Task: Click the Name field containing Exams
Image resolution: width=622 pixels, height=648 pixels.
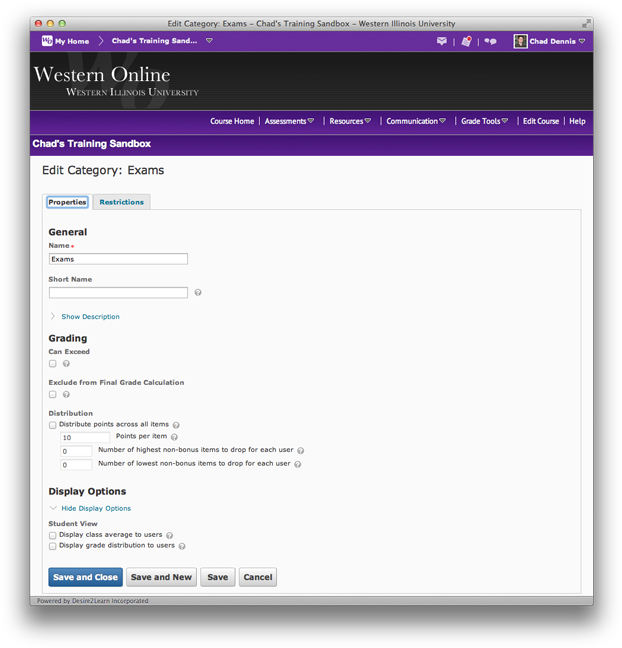Action: pyautogui.click(x=118, y=259)
